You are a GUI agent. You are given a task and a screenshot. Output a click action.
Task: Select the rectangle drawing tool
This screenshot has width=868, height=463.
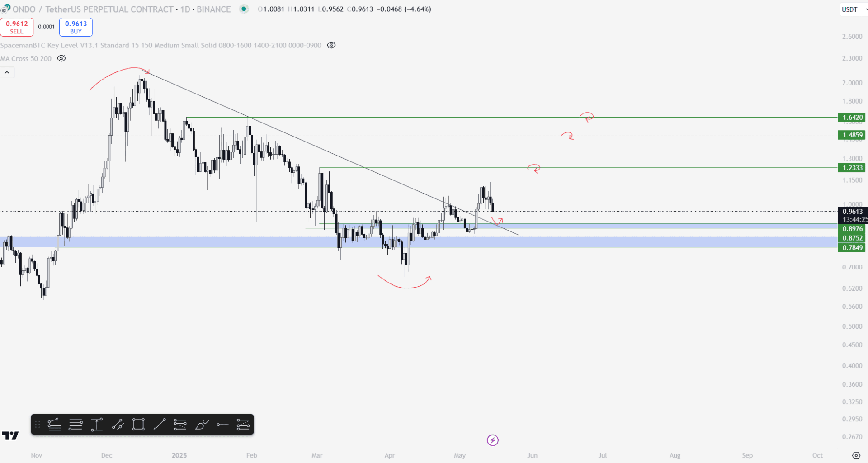pos(138,425)
